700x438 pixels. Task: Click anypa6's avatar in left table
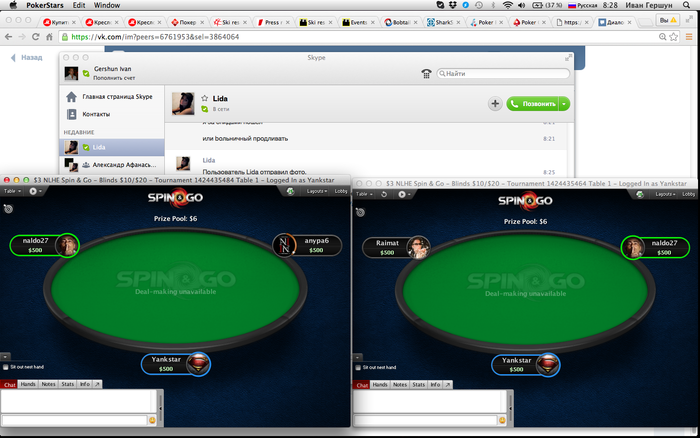[284, 245]
